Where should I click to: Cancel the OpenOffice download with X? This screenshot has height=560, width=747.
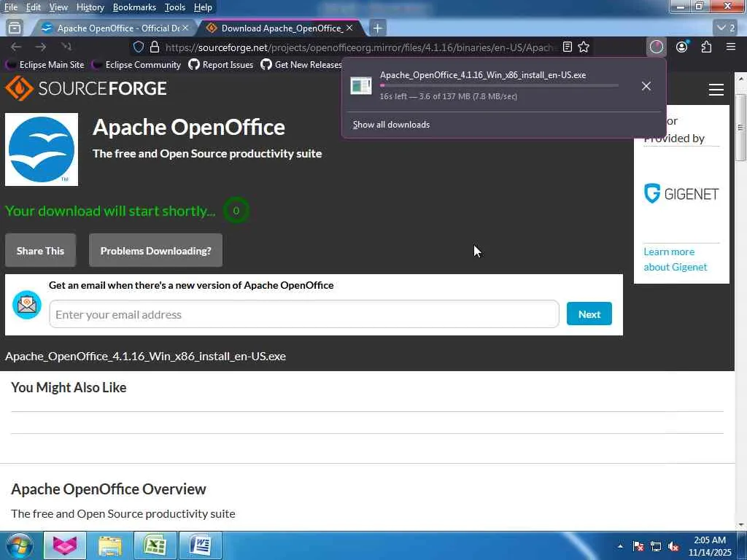pos(646,86)
